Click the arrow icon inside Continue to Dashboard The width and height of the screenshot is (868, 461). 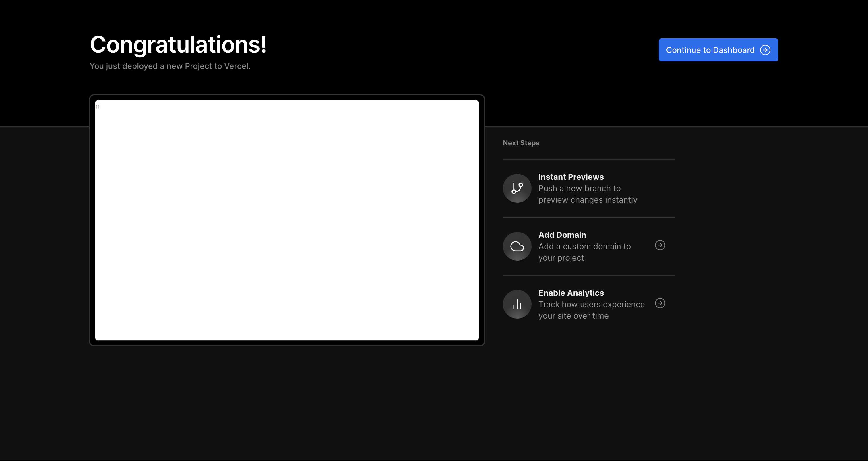coord(765,50)
